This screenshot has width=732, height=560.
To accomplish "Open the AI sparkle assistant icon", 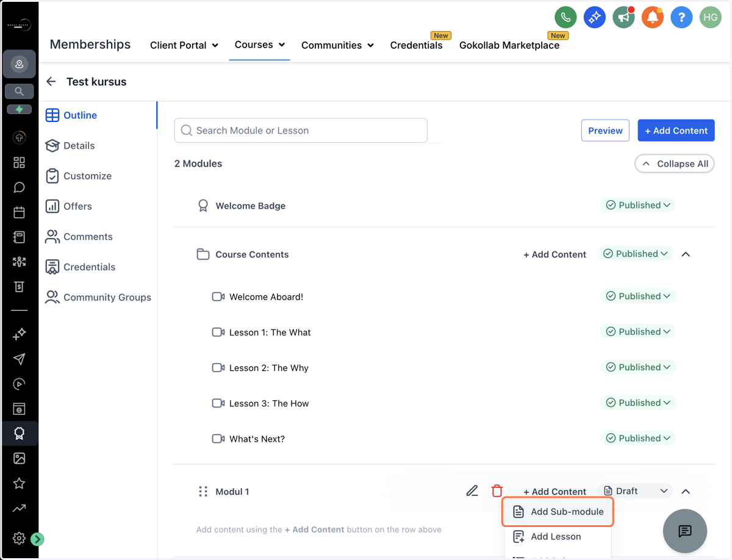I will (594, 18).
